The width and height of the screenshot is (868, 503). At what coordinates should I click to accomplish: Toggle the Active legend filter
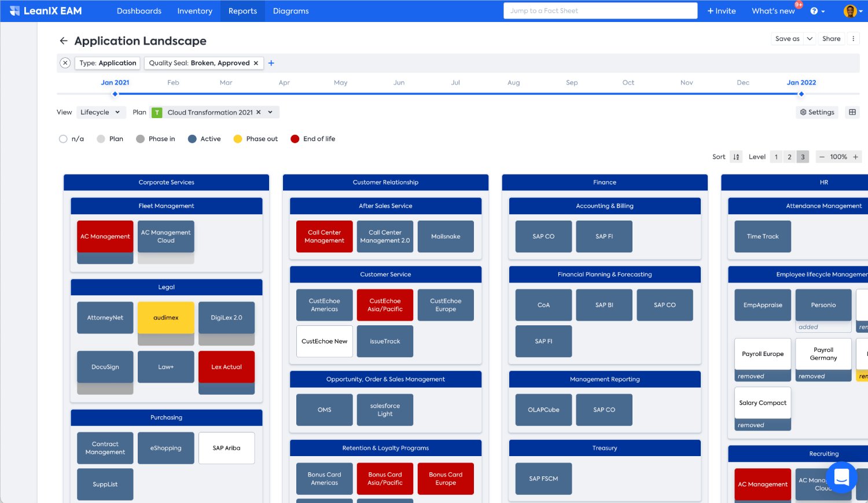[204, 139]
